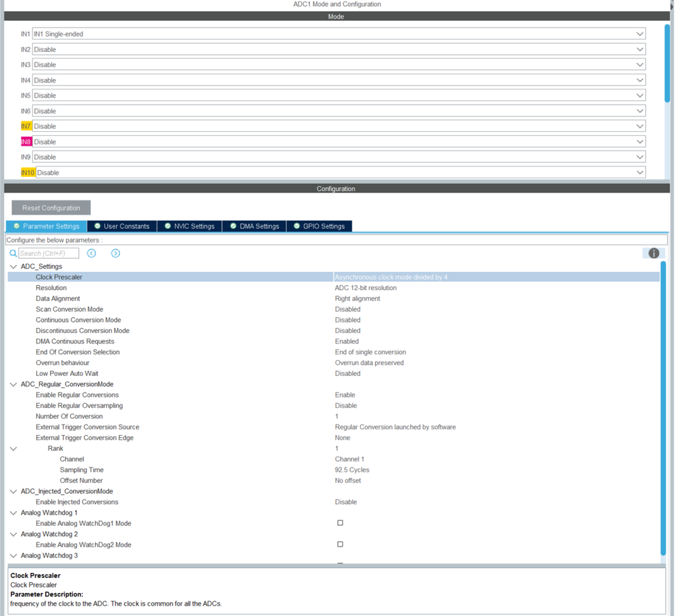This screenshot has width=693, height=616.
Task: Switch to DMA Settings tab
Action: coord(255,226)
